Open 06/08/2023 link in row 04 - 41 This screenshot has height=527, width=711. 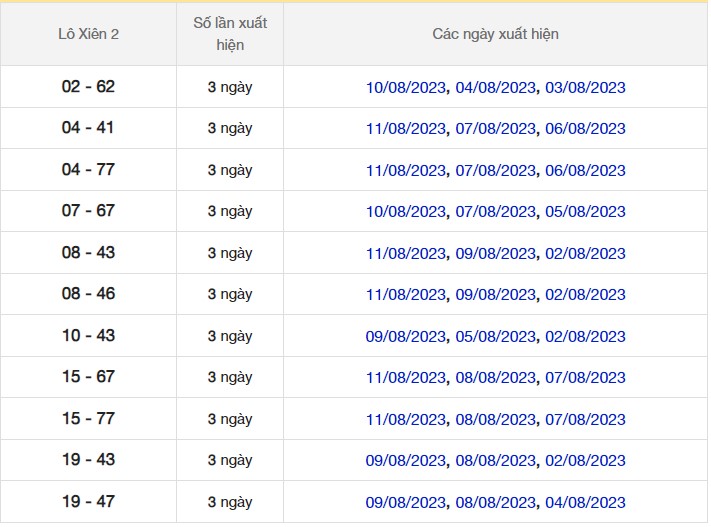[x=585, y=128]
